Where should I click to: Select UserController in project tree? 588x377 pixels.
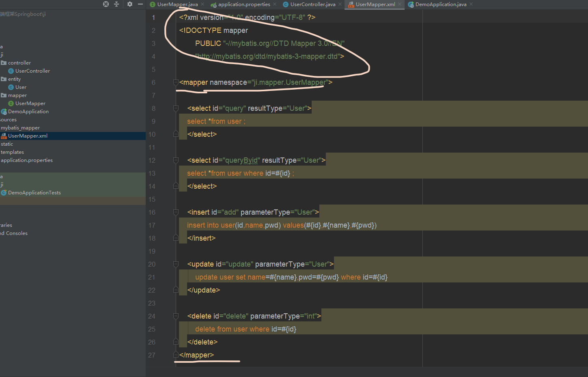pos(32,71)
